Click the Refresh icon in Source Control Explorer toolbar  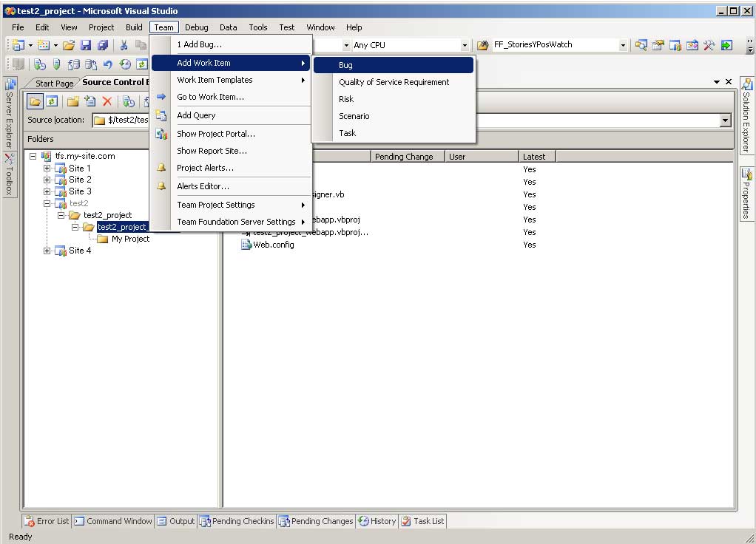52,101
